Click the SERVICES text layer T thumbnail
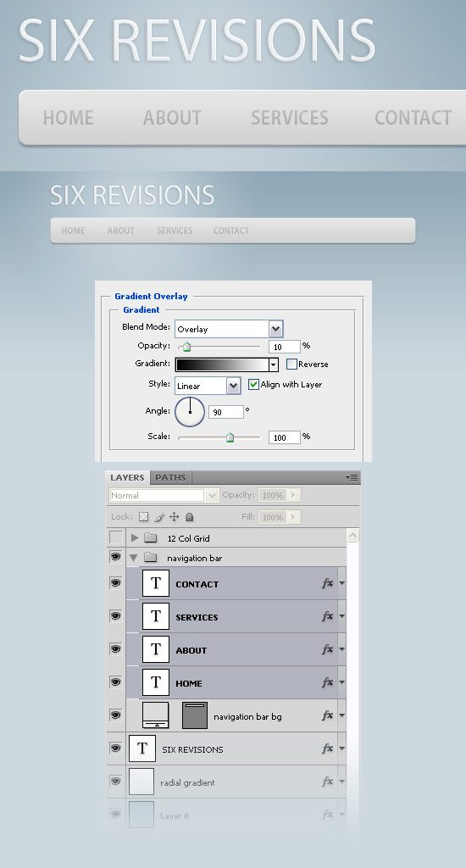The height and width of the screenshot is (868, 466). (156, 617)
